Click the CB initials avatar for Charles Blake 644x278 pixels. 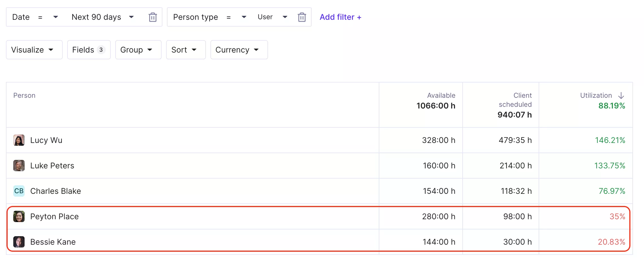click(19, 191)
